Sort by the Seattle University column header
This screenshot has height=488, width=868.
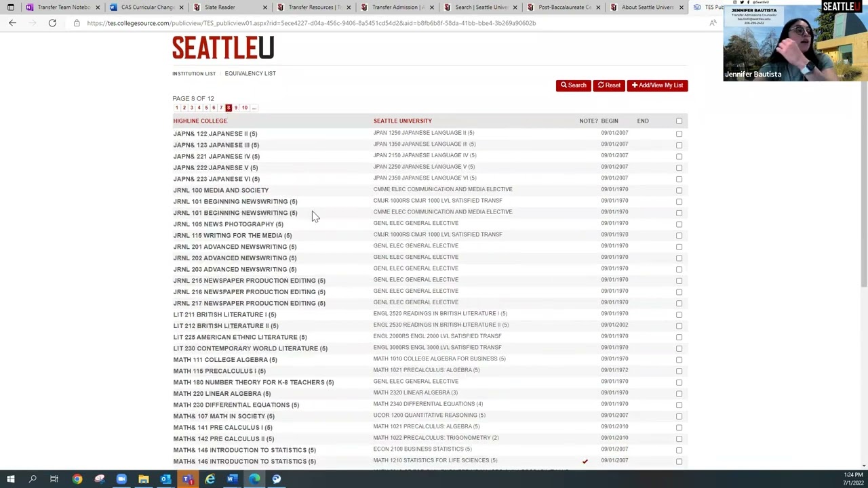click(x=402, y=121)
